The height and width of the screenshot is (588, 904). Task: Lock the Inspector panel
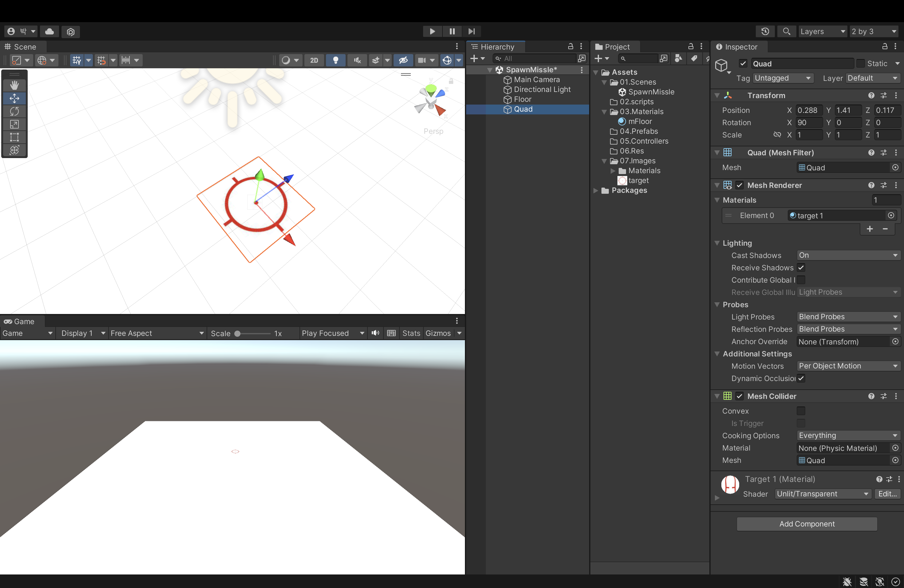click(885, 46)
